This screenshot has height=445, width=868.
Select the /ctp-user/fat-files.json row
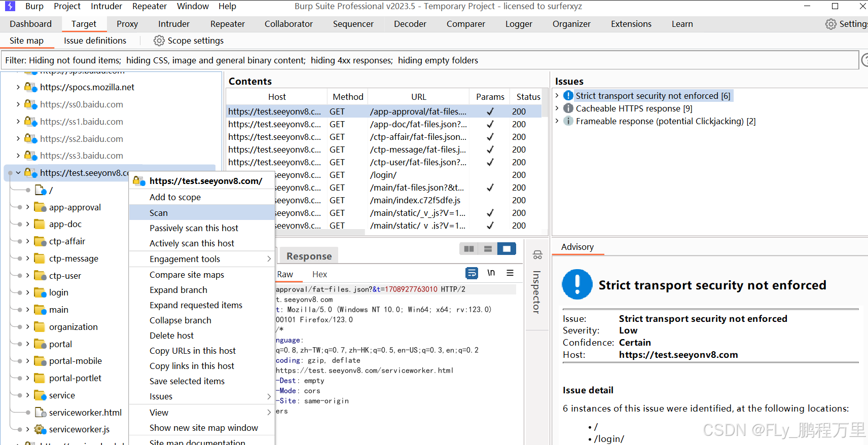click(x=384, y=162)
